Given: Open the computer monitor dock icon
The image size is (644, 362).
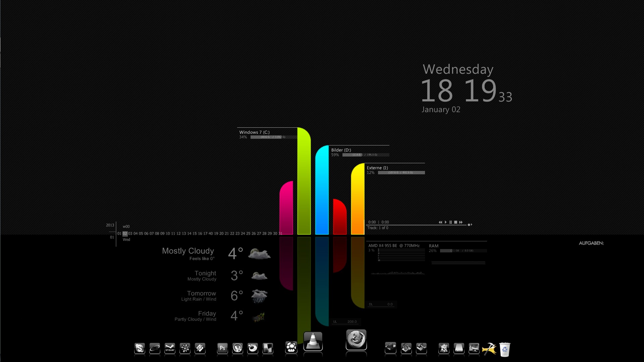Looking at the screenshot, I should point(474,349).
